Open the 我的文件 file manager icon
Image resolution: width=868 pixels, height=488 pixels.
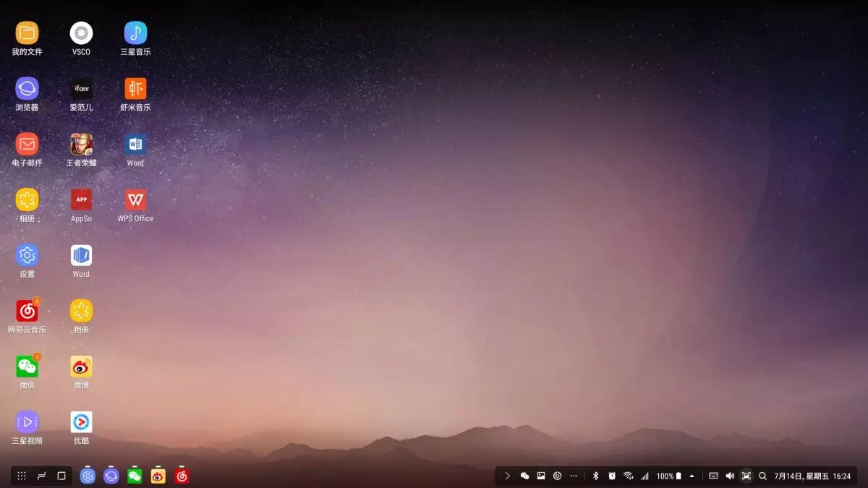point(27,33)
